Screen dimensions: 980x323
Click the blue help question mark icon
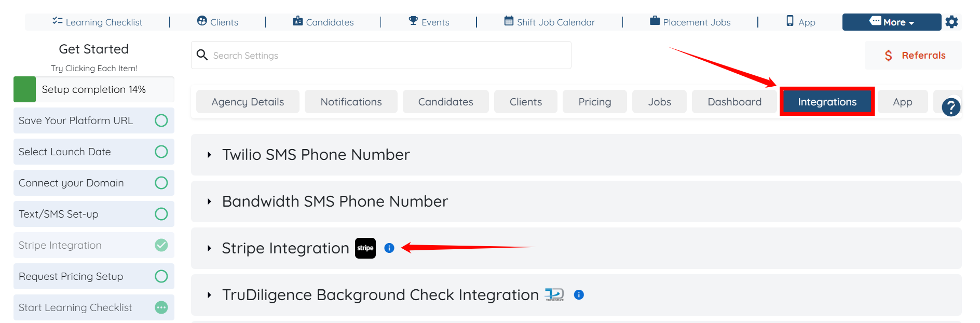point(951,107)
